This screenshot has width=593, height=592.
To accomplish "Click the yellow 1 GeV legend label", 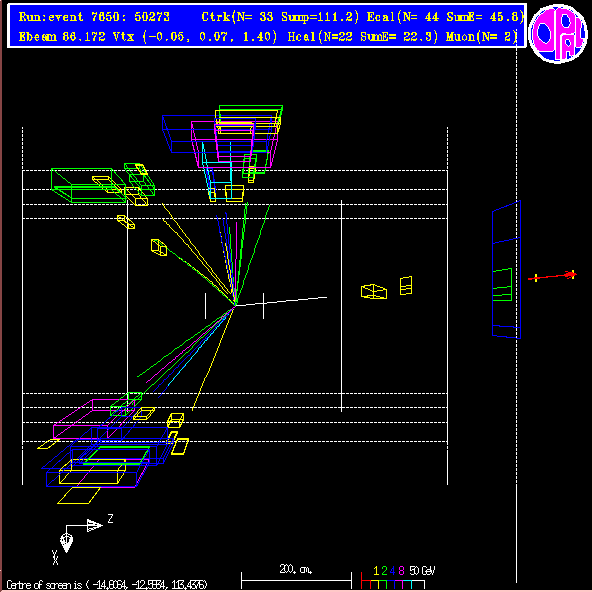I will 376,570.
